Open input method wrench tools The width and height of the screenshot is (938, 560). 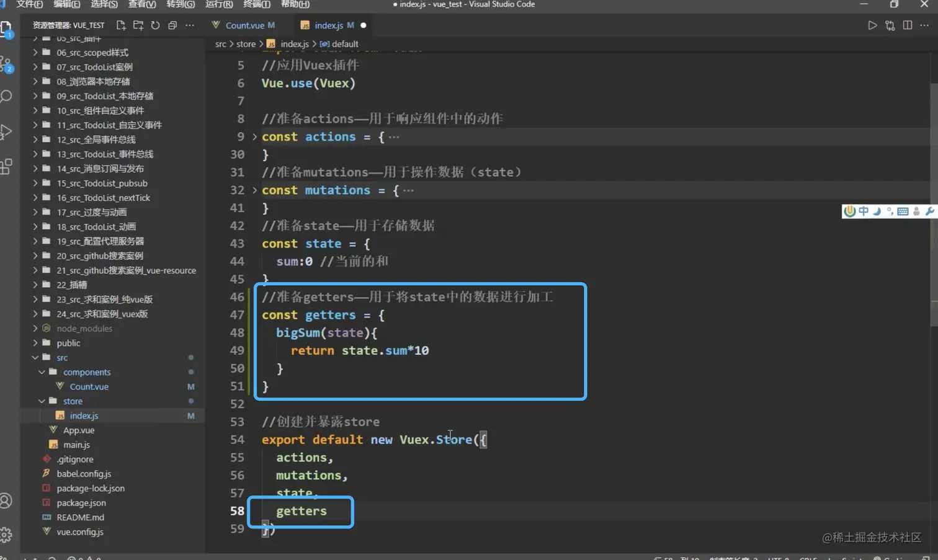click(929, 211)
